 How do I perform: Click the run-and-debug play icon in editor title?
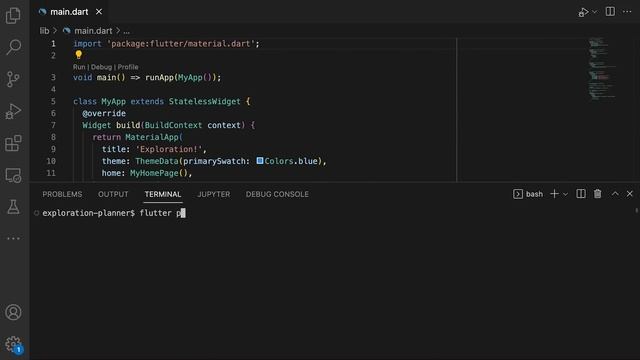click(583, 12)
